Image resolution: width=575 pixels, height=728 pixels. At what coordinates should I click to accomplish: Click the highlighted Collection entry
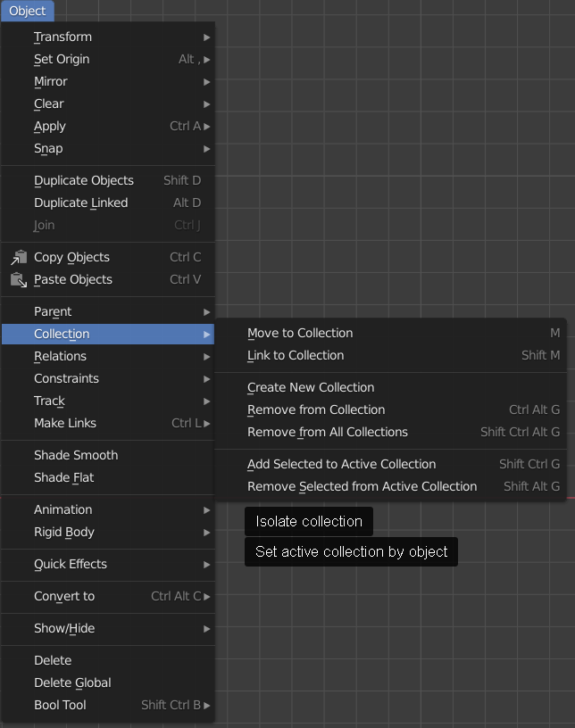pos(108,334)
